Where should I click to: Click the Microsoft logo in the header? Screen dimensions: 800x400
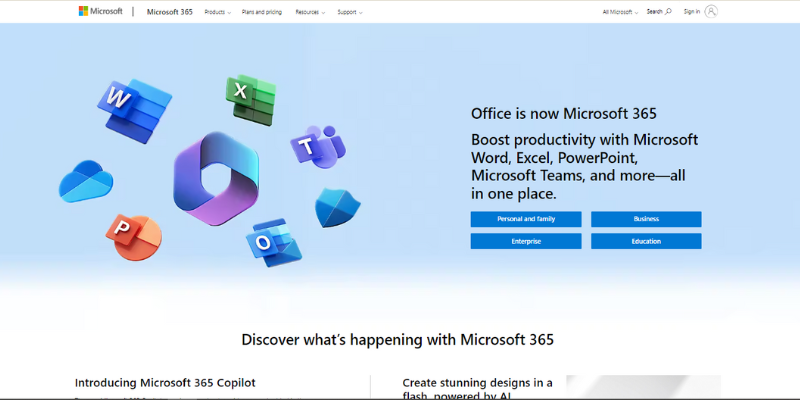[x=101, y=11]
